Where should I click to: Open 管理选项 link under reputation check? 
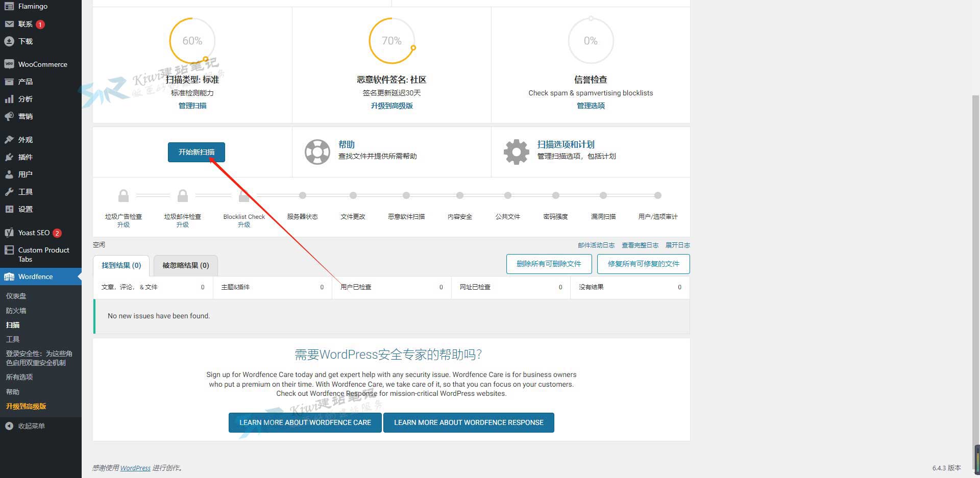591,106
